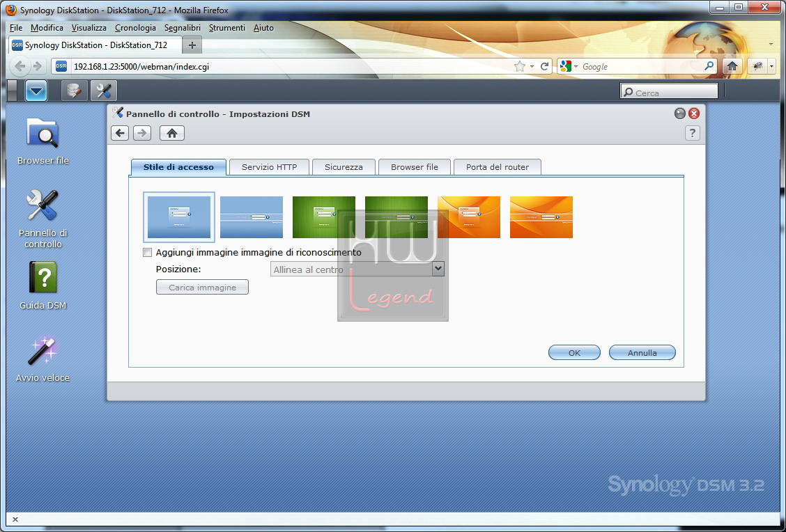The height and width of the screenshot is (532, 786).
Task: Click the control panel taskbar icon
Action: tap(104, 91)
